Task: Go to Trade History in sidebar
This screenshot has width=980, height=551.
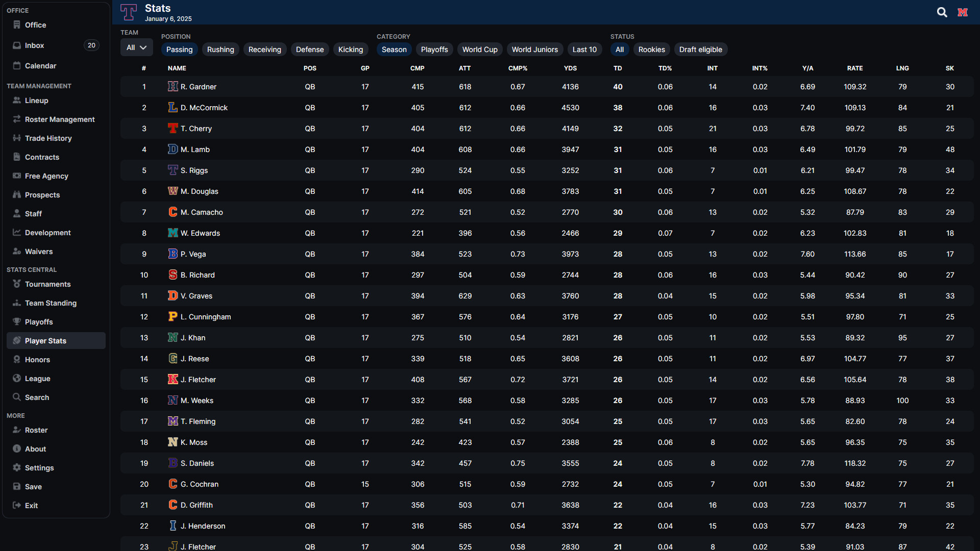Action: 48,138
